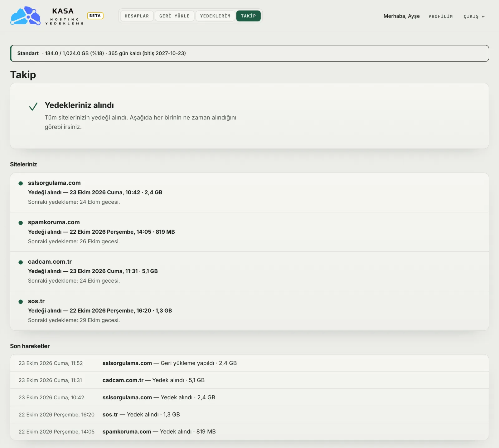Click the spamkoruma.com Yedek alındı activity row

[x=249, y=432]
